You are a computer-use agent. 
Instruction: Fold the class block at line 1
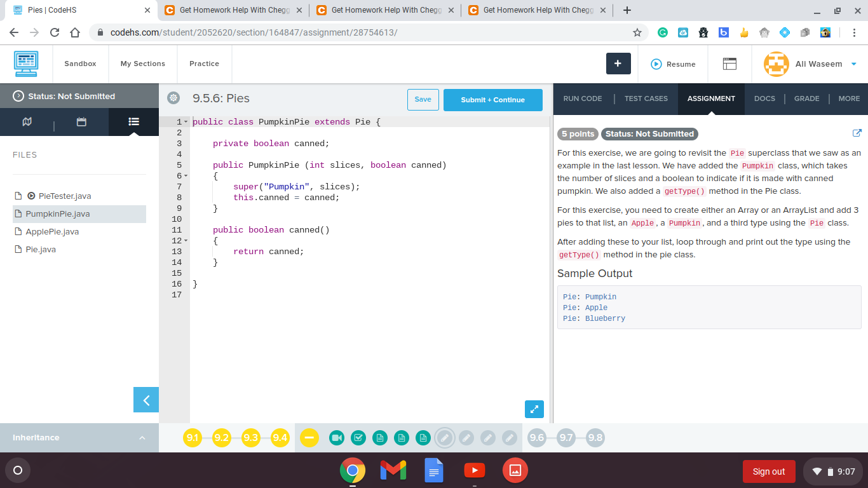(186, 122)
